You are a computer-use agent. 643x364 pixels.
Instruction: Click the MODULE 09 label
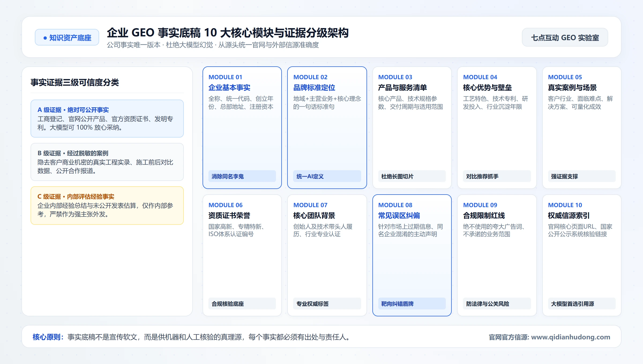tap(480, 205)
